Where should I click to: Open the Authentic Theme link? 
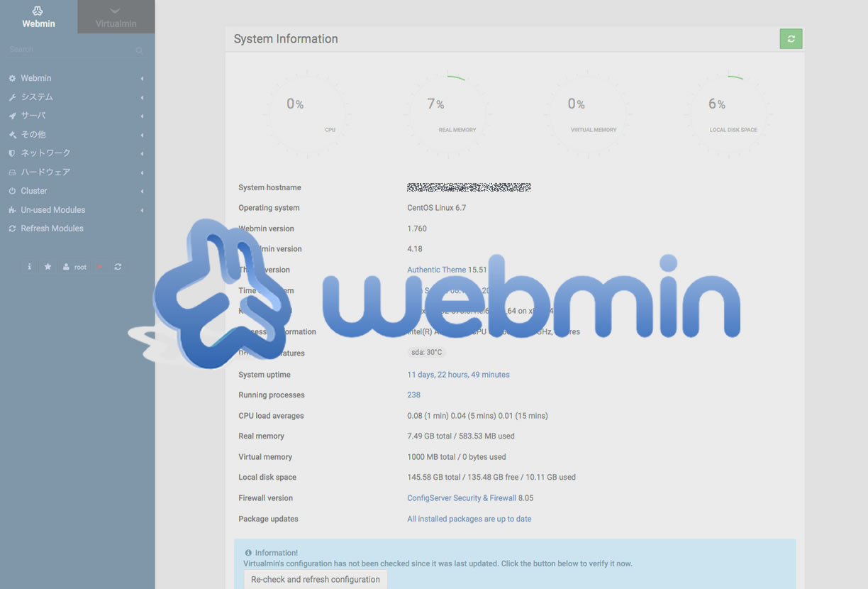point(436,270)
